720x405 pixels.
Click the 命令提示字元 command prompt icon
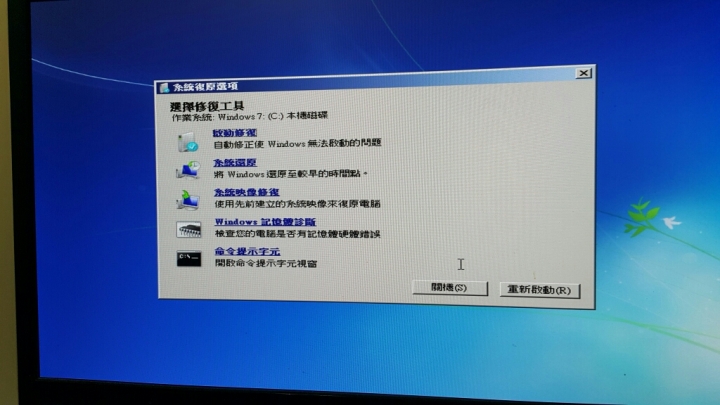pos(189,259)
